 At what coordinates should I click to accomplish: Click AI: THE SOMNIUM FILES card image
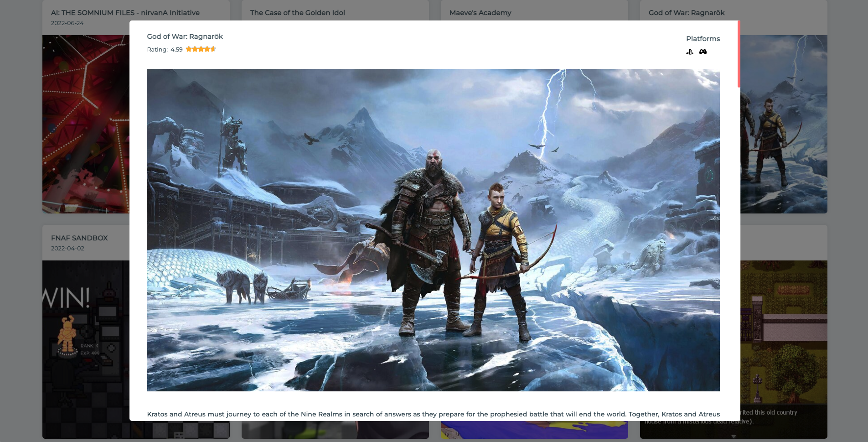[86, 124]
